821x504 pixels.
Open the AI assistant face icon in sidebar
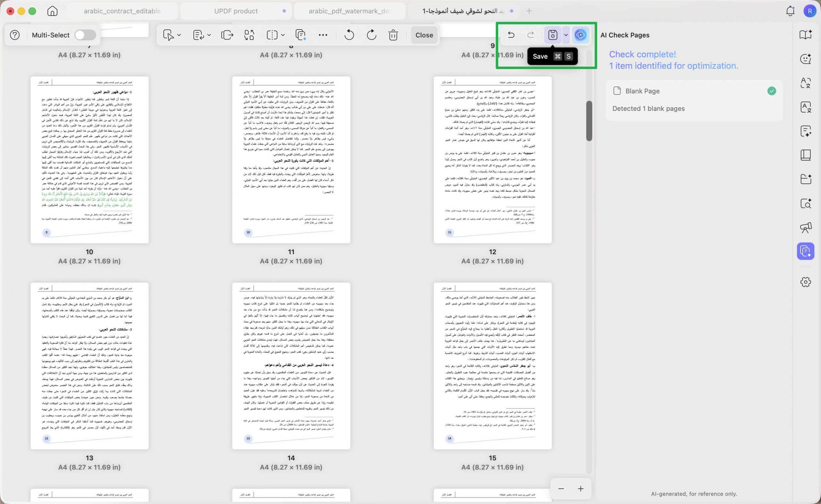[806, 59]
